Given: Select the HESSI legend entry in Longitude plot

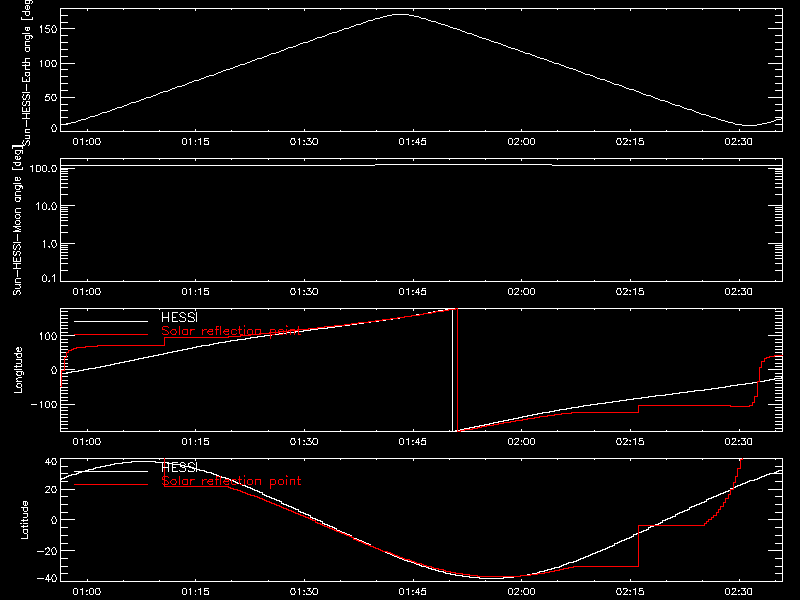Looking at the screenshot, I should point(179,317).
